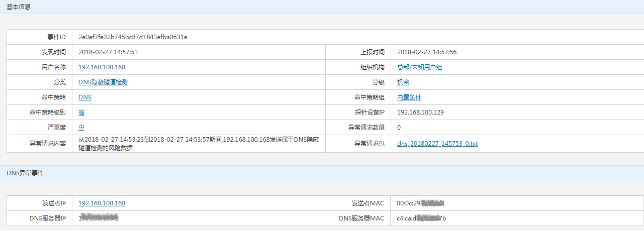
Task: Click the 命中策略级别 value 高
Action: coord(81,112)
